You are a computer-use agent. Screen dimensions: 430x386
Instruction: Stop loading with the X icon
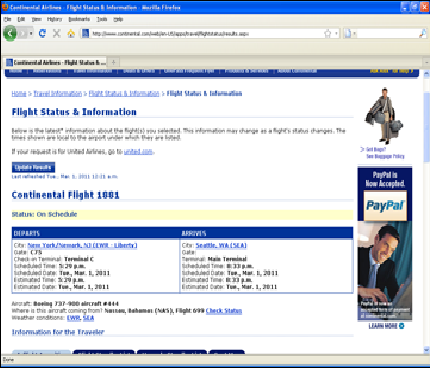click(57, 33)
